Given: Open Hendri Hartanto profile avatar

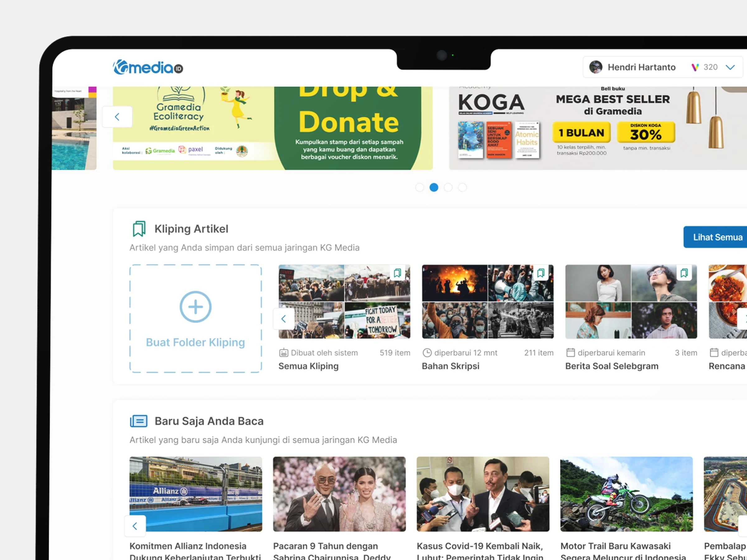Looking at the screenshot, I should [x=596, y=67].
